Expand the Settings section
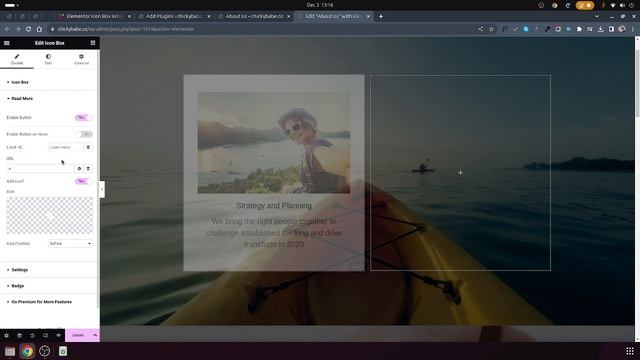Screen dimensions: 640x360 [x=19, y=270]
